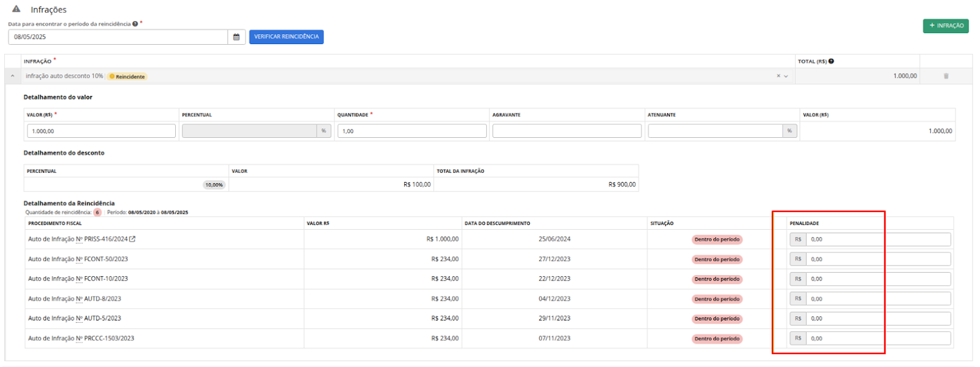Click Dentro do período badge for 29/11/2023

coord(717,319)
